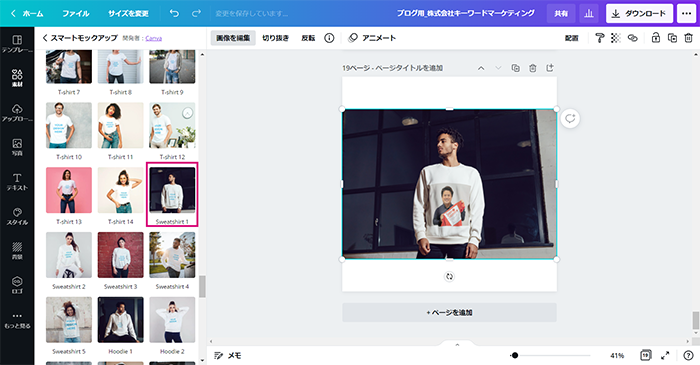Image resolution: width=700 pixels, height=365 pixels.
Task: Go back from Smart Mockups panel
Action: [45, 38]
